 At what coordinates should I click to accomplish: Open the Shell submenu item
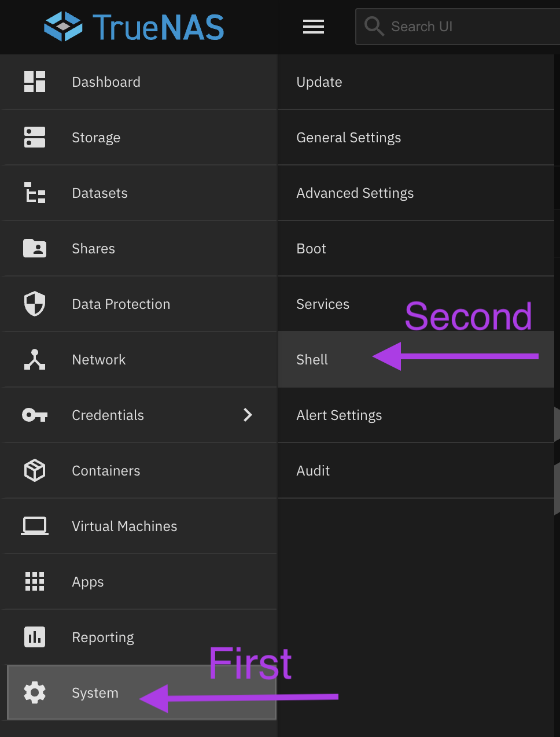(312, 360)
